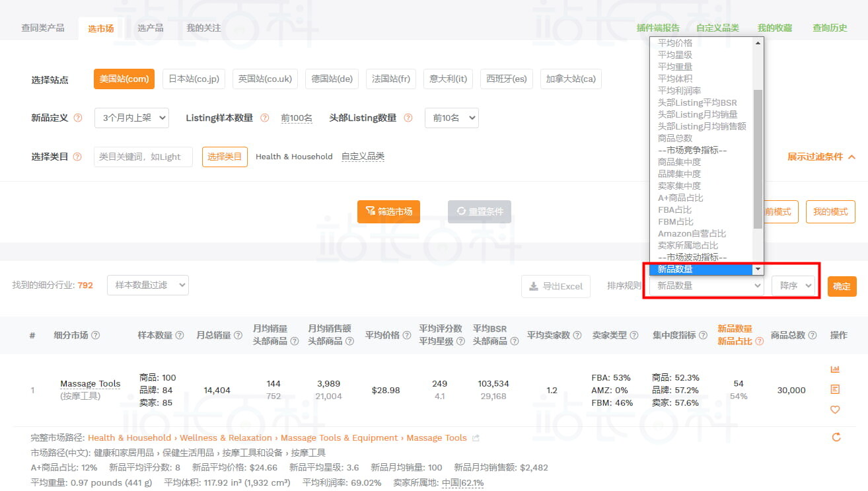This screenshot has height=491, width=868.
Task: Click the orange refresh icon below the heart
Action: [836, 437]
